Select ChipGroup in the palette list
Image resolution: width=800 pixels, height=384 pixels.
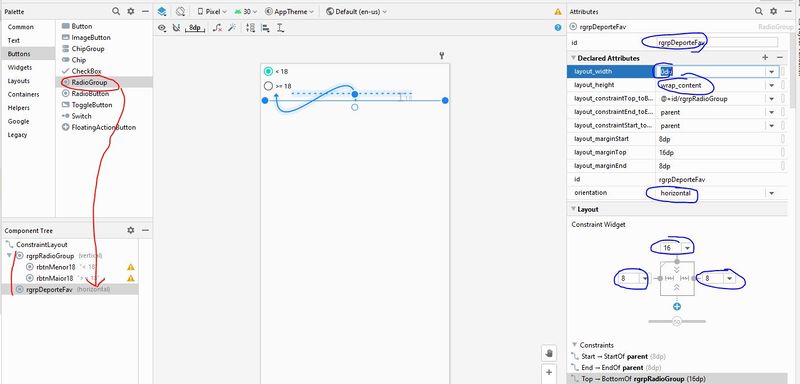point(88,48)
